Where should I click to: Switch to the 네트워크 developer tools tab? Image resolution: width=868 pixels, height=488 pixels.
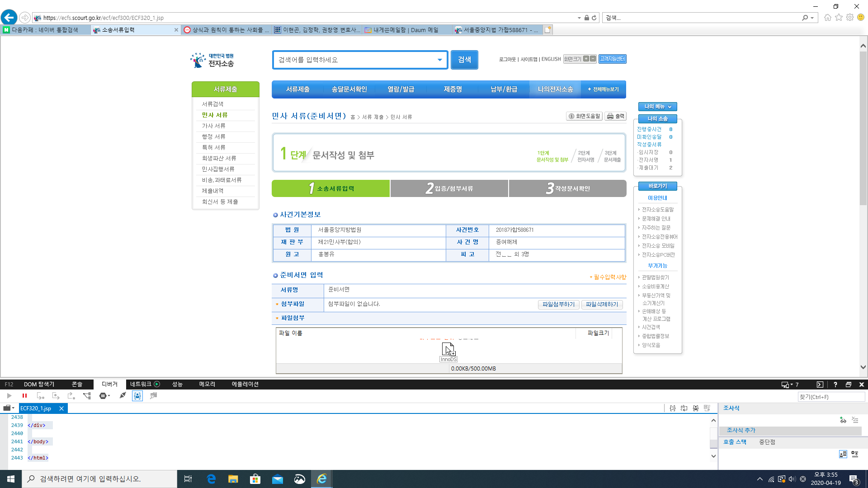(x=141, y=384)
